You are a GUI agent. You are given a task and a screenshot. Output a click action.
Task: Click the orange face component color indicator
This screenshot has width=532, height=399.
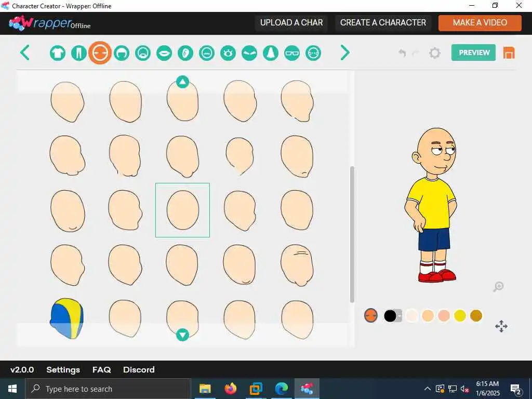tap(371, 315)
